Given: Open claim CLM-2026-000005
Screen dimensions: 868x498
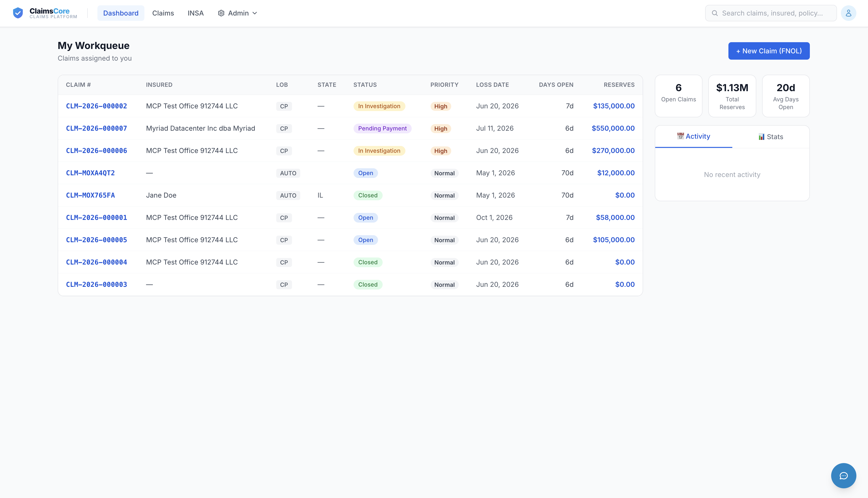Looking at the screenshot, I should point(96,240).
